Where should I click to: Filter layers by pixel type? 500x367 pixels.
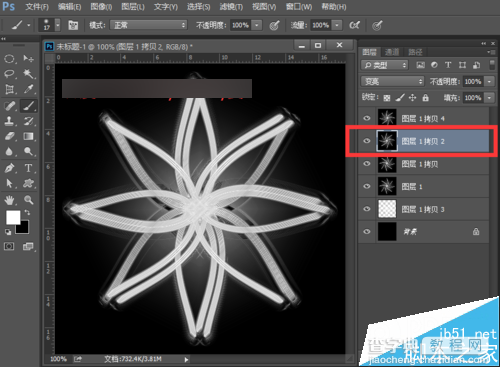tap(420, 65)
